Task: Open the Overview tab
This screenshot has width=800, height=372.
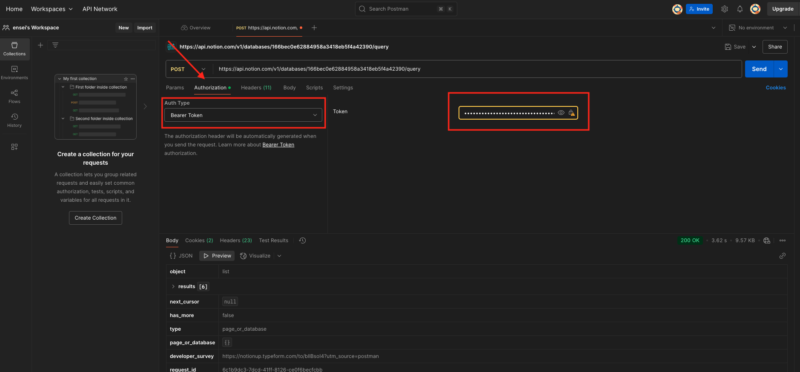Action: click(x=195, y=28)
